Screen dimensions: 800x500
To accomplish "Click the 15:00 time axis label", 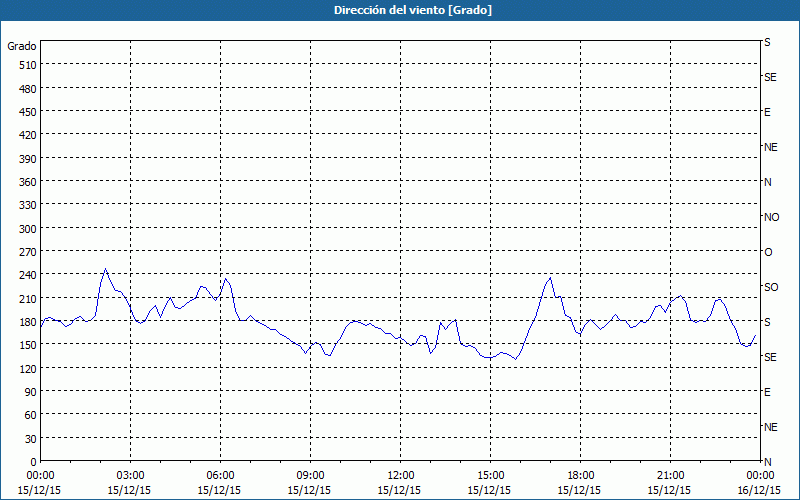I will 490,476.
